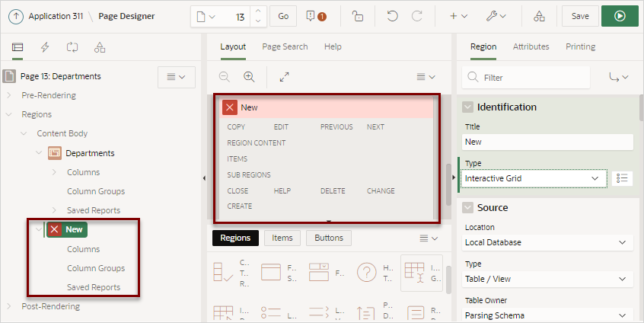The image size is (644, 323).
Task: Click the Go button
Action: coord(283,17)
